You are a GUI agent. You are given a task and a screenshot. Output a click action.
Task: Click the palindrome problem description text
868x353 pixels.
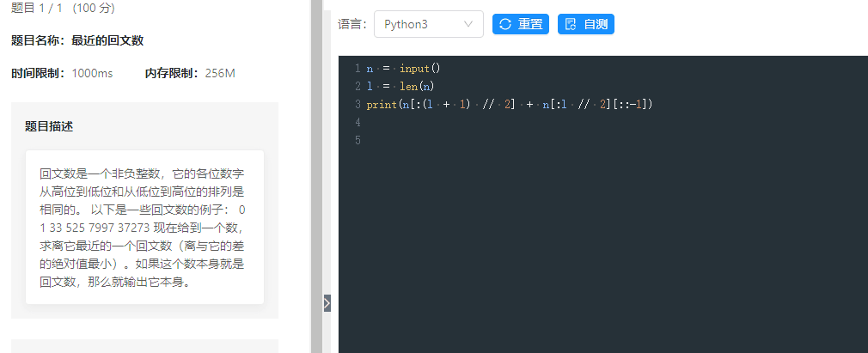click(144, 227)
